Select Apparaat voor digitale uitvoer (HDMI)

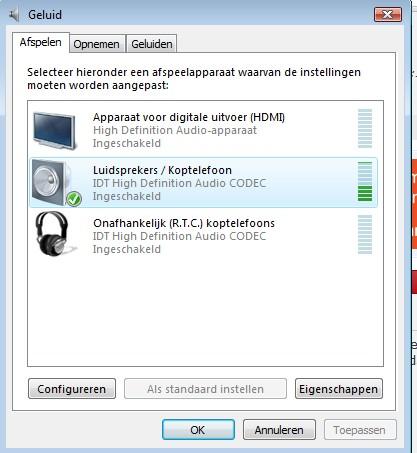click(x=203, y=130)
